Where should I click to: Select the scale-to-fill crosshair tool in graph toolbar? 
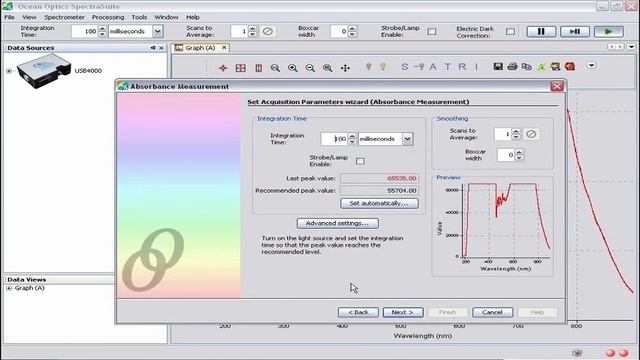click(223, 68)
